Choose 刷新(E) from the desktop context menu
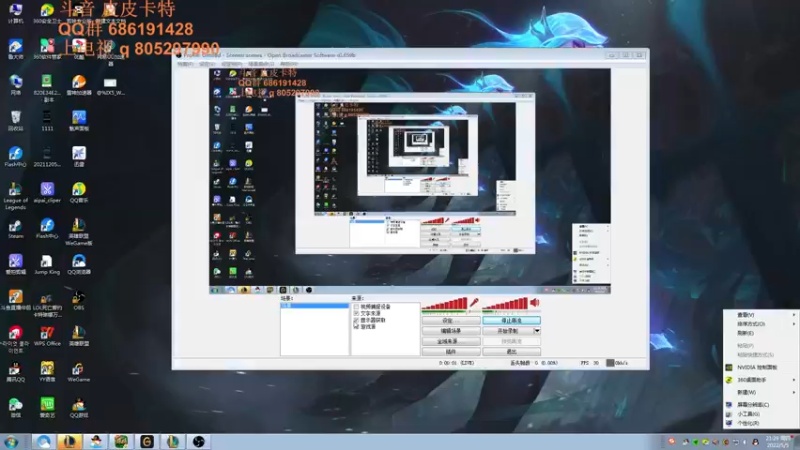This screenshot has width=800, height=450. click(x=761, y=333)
